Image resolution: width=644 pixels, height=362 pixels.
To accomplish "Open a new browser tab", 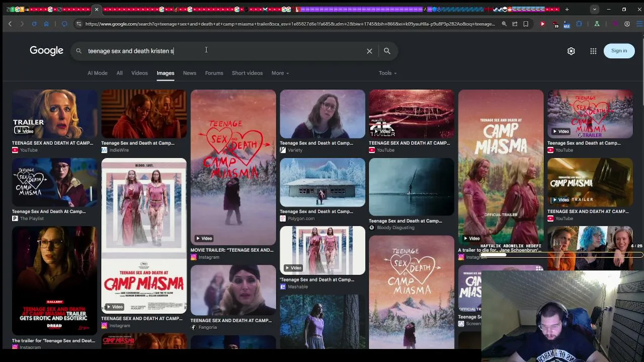I will 567,9.
